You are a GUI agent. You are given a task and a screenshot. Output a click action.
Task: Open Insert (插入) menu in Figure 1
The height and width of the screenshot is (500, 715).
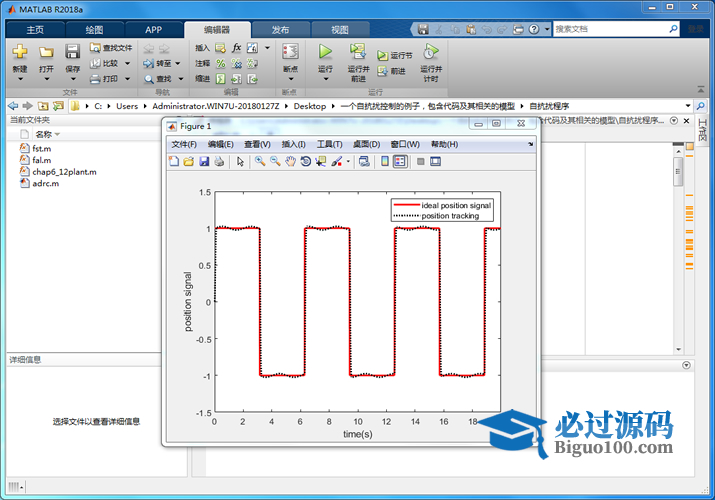pos(294,144)
